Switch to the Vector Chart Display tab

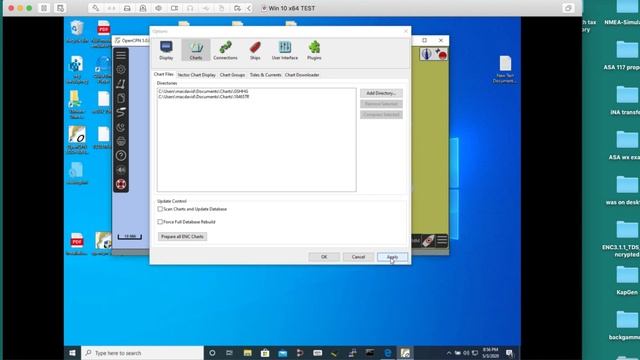click(196, 75)
